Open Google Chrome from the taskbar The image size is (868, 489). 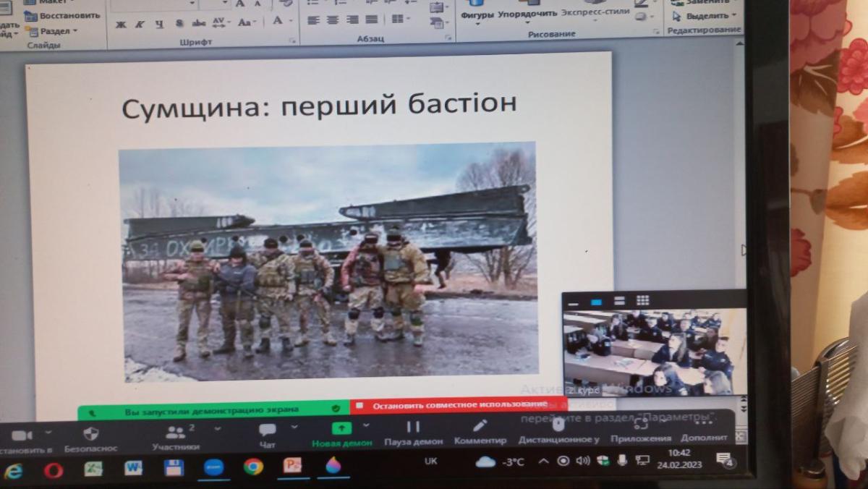click(253, 467)
